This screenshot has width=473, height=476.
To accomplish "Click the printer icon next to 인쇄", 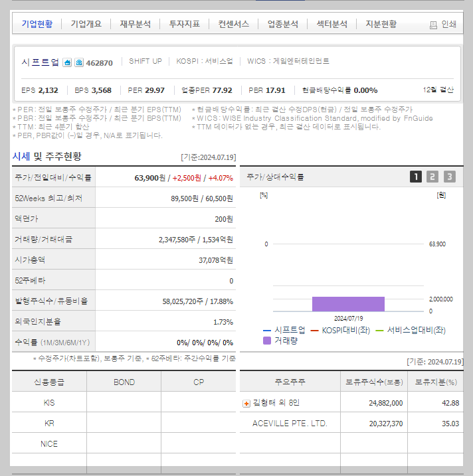I will [433, 25].
